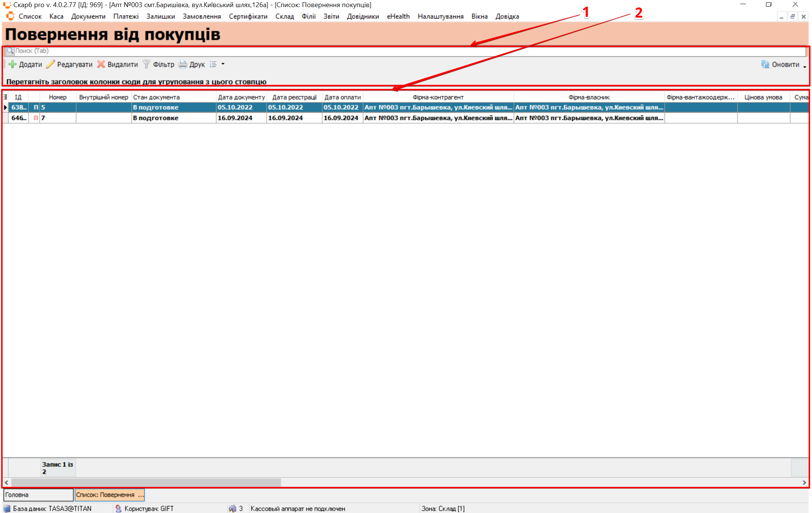Click into the Поиск (Tab) search field
This screenshot has height=513, width=812.
click(x=374, y=51)
